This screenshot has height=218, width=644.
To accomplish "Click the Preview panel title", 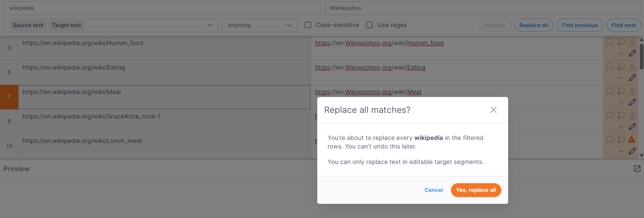I will (16, 169).
